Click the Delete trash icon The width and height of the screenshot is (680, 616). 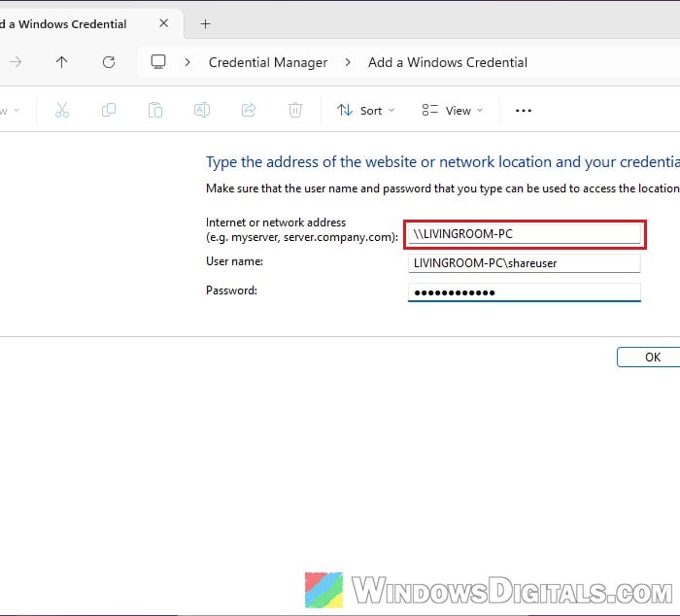tap(295, 110)
